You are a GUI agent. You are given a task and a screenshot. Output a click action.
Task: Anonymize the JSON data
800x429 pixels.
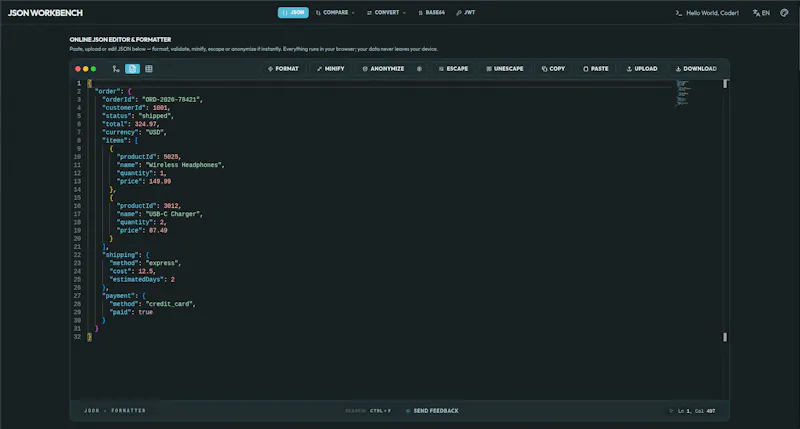(383, 68)
